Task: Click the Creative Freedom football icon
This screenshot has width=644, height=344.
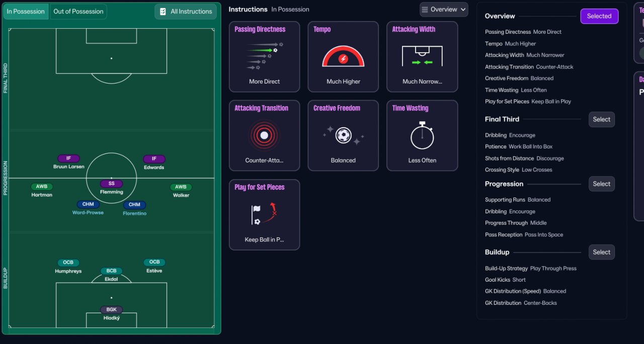Action: point(343,135)
